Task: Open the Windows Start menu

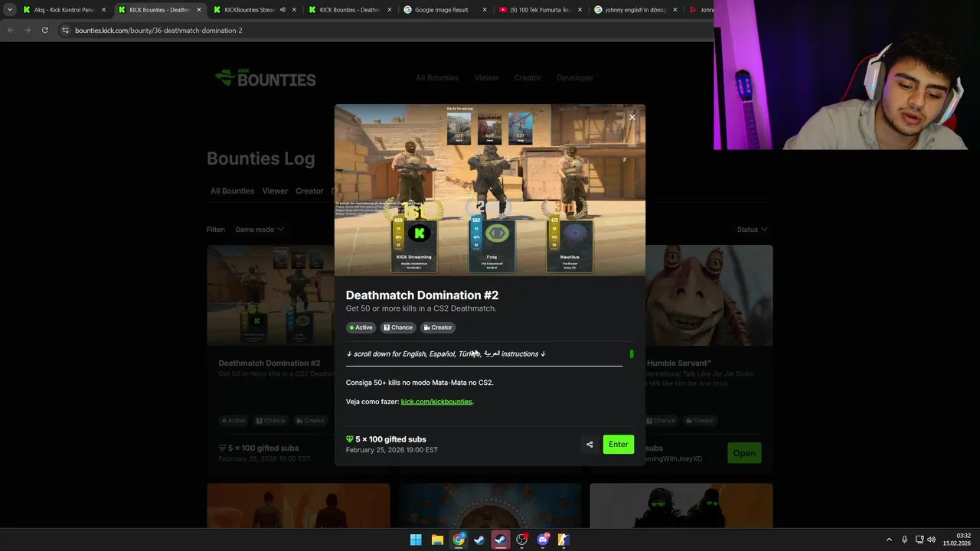Action: [x=416, y=540]
